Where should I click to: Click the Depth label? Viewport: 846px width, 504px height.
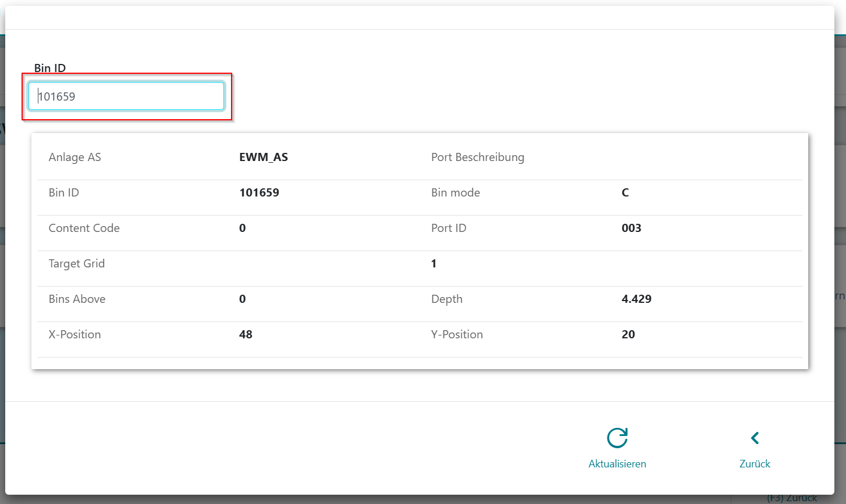(x=446, y=299)
